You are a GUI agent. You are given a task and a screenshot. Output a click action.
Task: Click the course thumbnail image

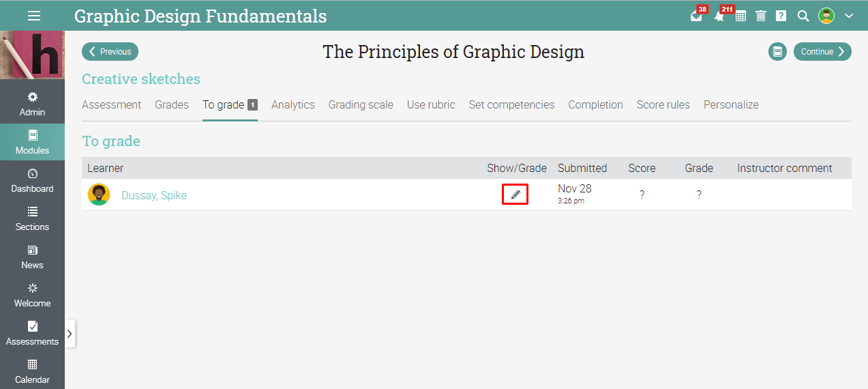[x=32, y=55]
